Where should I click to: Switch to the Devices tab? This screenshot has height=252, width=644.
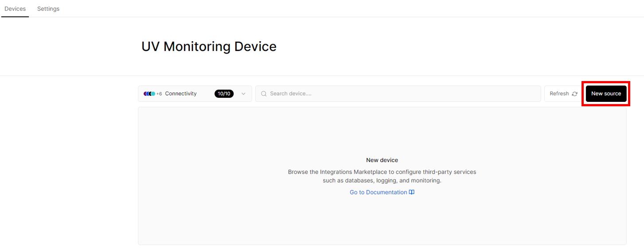[x=15, y=9]
